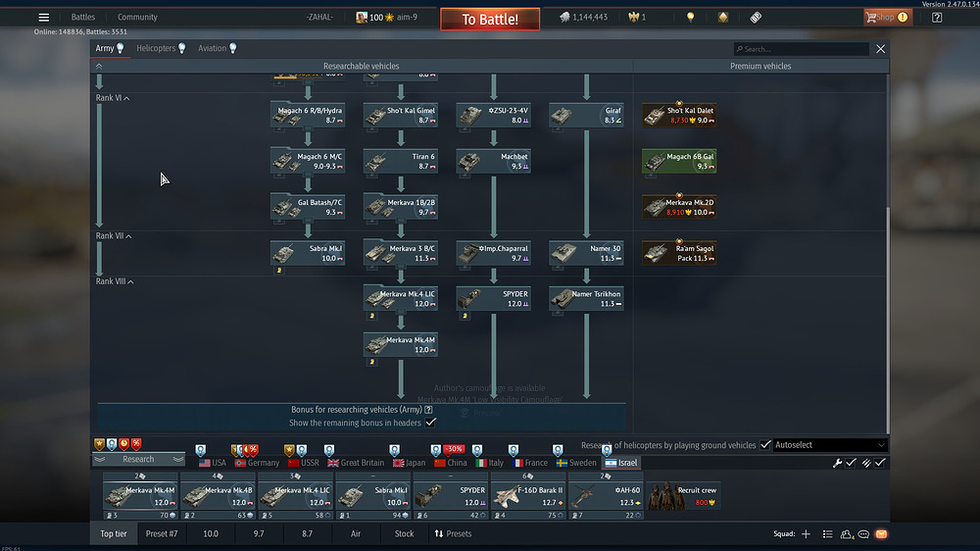Select premium Merkava Mk.2D
980x551 pixels.
tap(679, 207)
